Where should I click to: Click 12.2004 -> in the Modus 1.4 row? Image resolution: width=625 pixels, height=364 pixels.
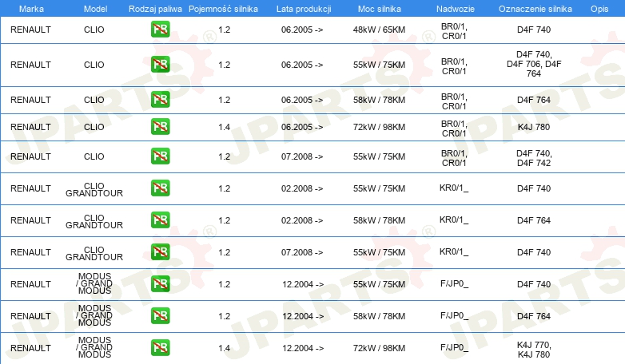303,348
